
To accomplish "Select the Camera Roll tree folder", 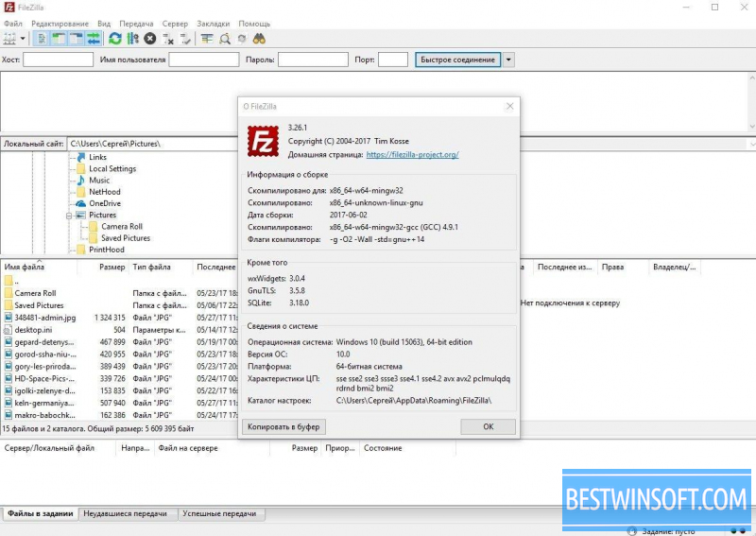I will click(x=122, y=226).
